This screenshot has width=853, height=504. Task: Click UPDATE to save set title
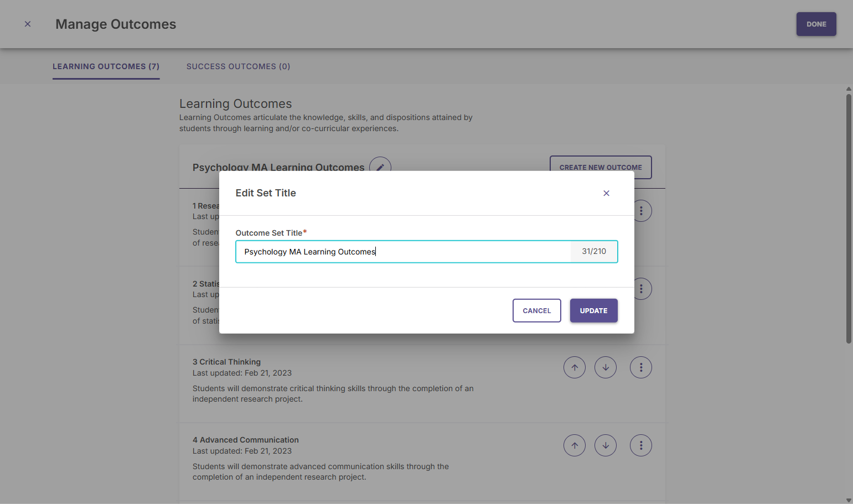tap(593, 310)
